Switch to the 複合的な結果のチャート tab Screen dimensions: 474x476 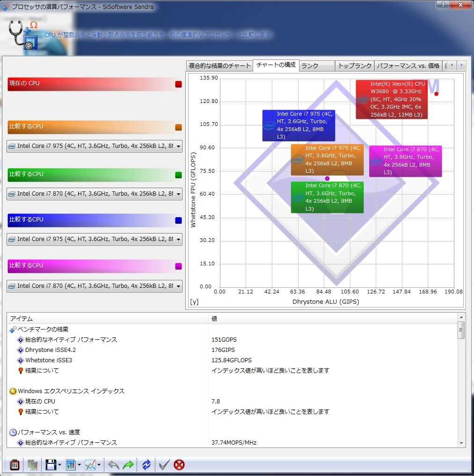(219, 66)
